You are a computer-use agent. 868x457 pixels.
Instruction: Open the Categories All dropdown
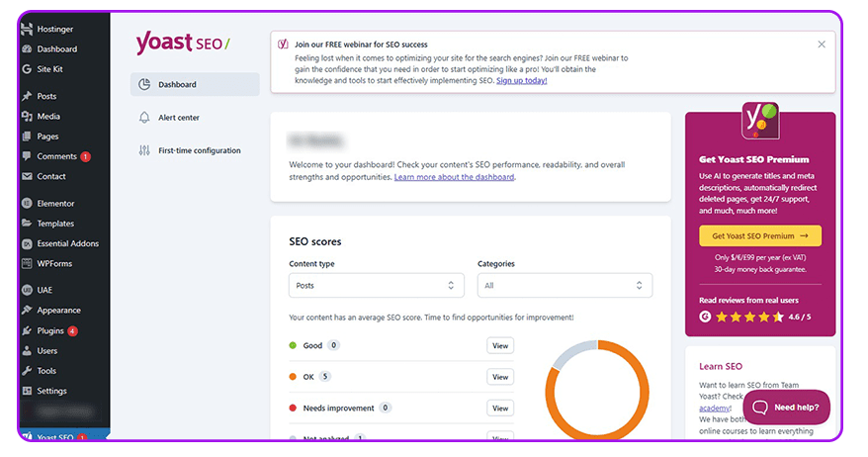(x=564, y=285)
